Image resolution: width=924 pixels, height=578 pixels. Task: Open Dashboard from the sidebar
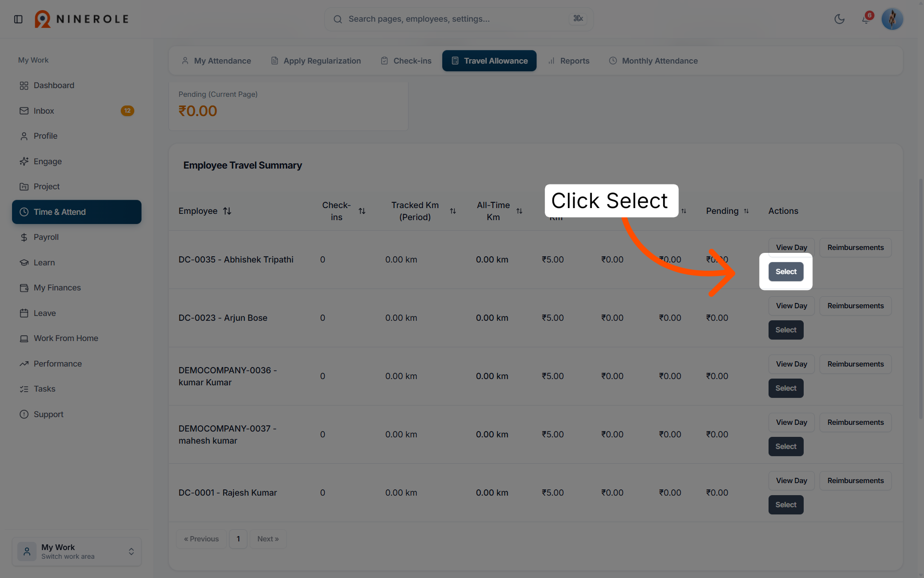[77, 85]
